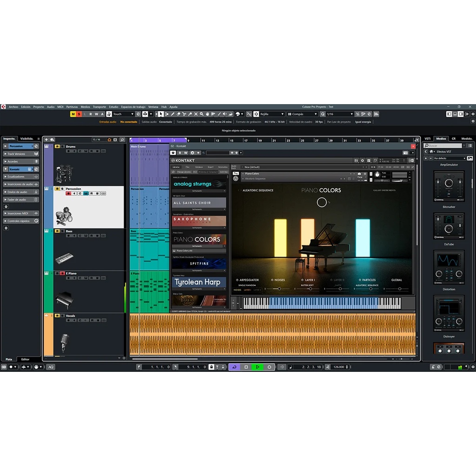
Task: Toggle record enable on Percussion track
Action: click(68, 193)
